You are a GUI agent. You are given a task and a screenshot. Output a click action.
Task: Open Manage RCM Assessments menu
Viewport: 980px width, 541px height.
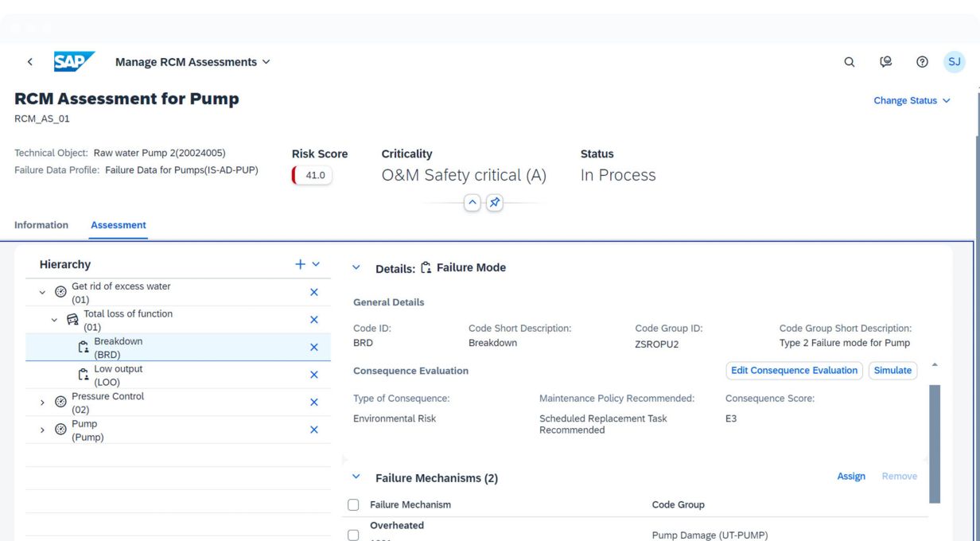[x=192, y=62]
